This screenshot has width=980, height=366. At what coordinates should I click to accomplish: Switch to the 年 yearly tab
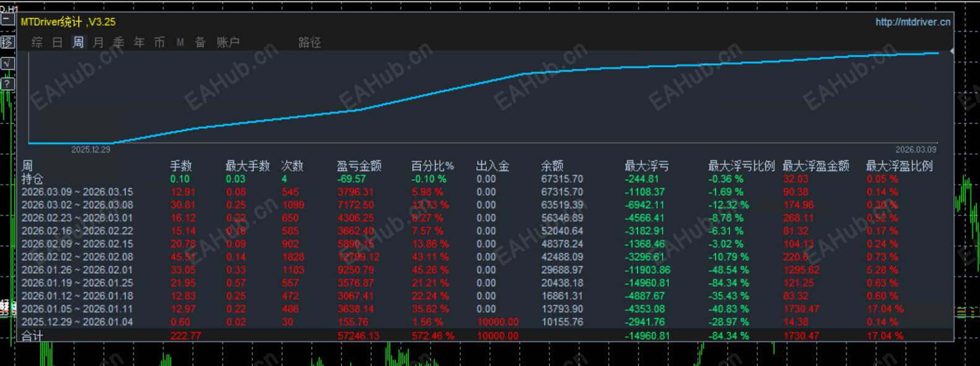click(139, 42)
